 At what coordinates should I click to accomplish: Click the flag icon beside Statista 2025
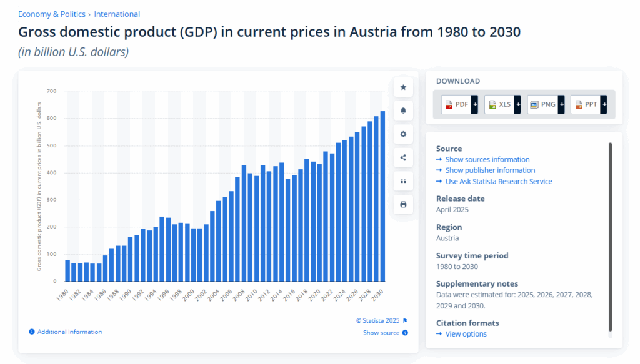click(x=405, y=320)
